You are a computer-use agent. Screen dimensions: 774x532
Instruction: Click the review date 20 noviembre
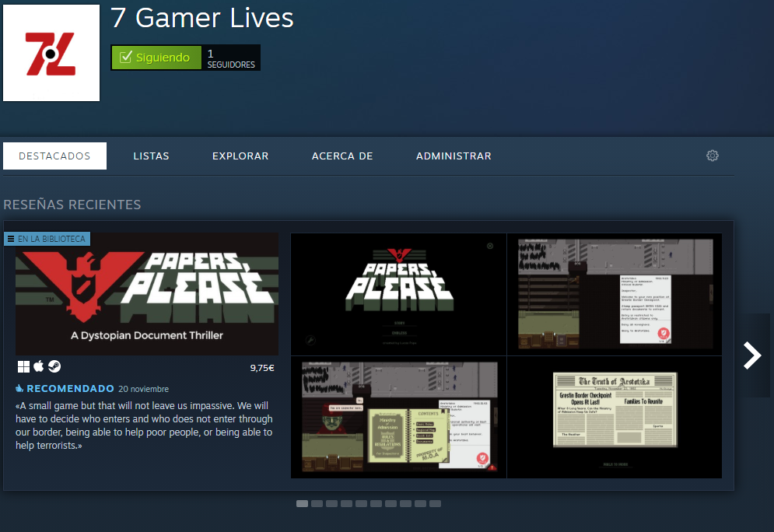(144, 389)
